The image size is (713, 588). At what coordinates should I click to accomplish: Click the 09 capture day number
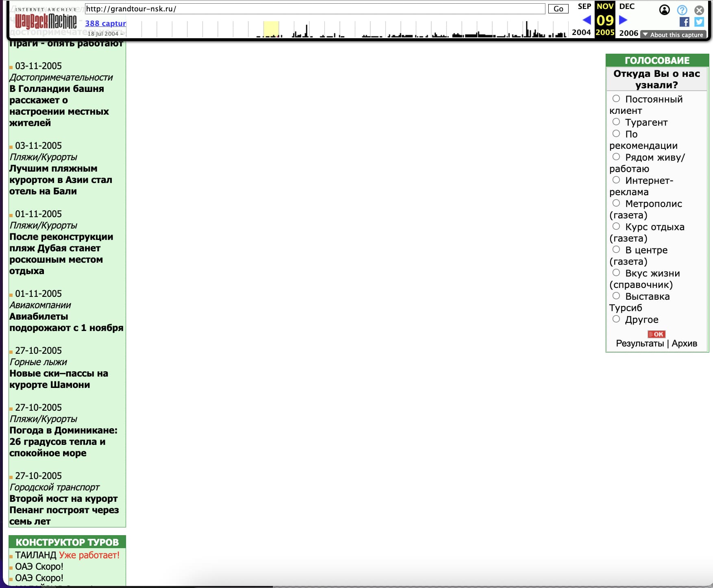(x=605, y=20)
